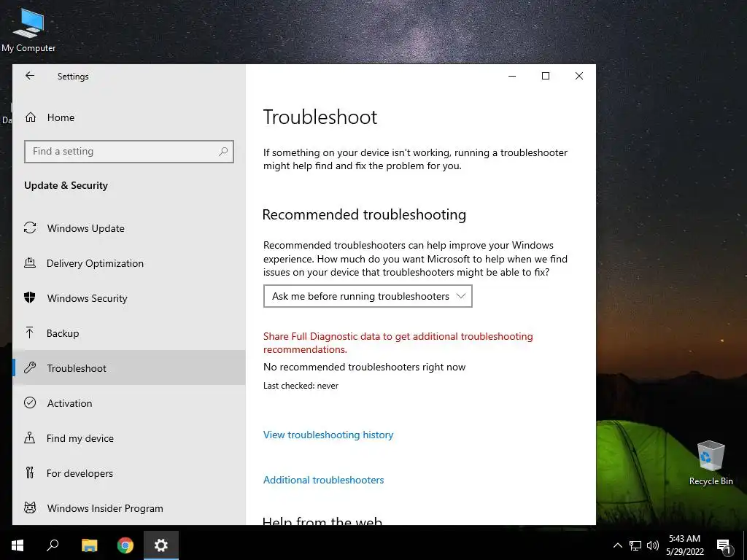
Task: Open View troubleshooting history link
Action: coord(328,435)
